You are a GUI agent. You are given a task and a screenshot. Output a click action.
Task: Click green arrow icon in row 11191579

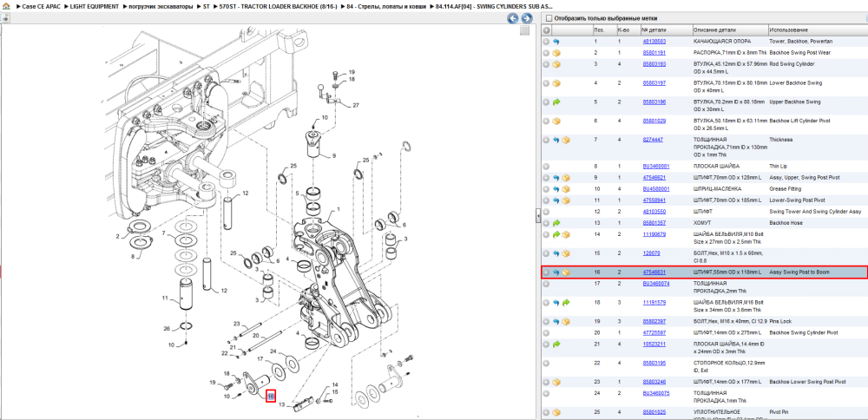[566, 303]
